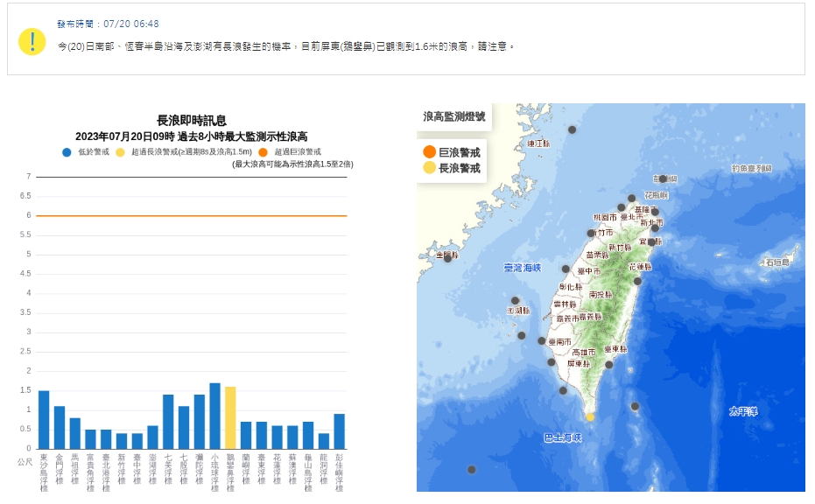Click the 龜山島浮標 axis label below chart
Image resolution: width=815 pixels, height=504 pixels.
point(308,472)
